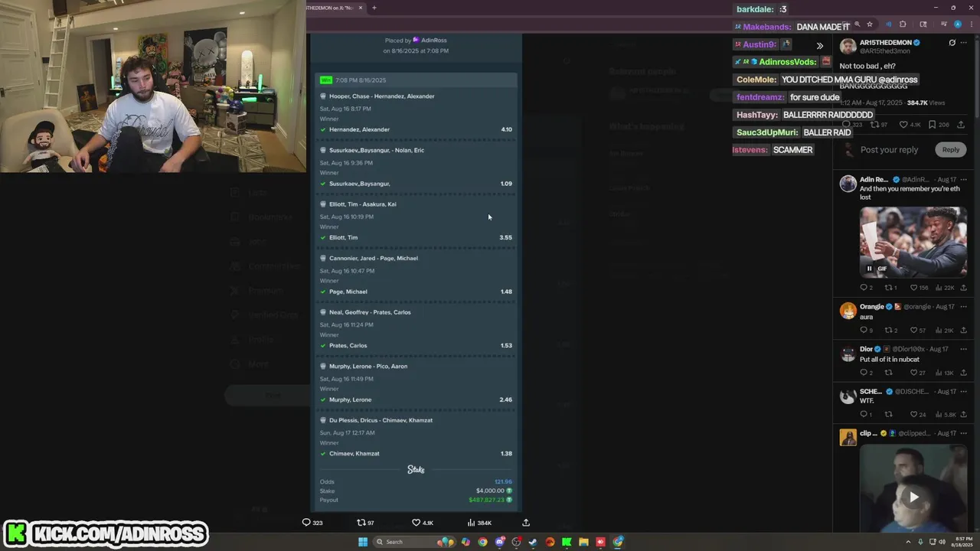
Task: Switch to the 'THEDEMON on X' browser tab
Action: [x=332, y=8]
